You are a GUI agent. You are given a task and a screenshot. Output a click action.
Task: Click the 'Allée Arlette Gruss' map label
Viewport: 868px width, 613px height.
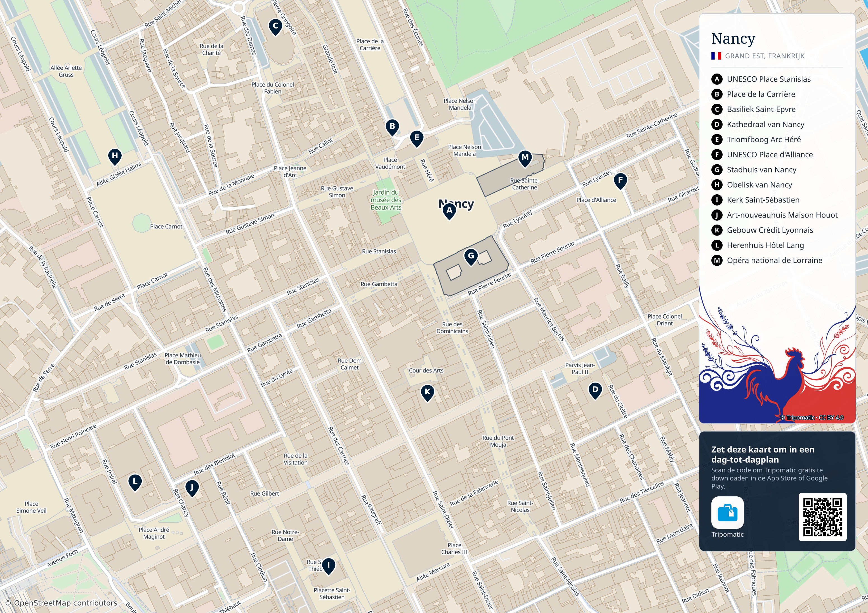tap(66, 72)
